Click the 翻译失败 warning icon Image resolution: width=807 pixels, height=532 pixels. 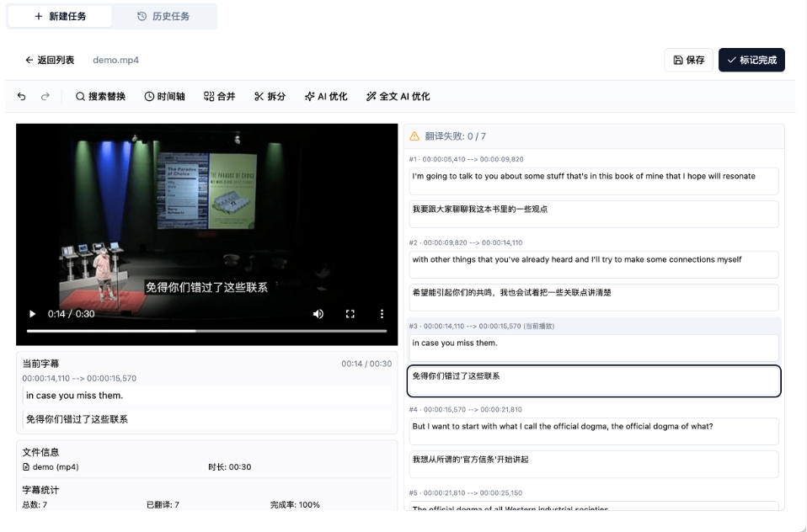414,136
